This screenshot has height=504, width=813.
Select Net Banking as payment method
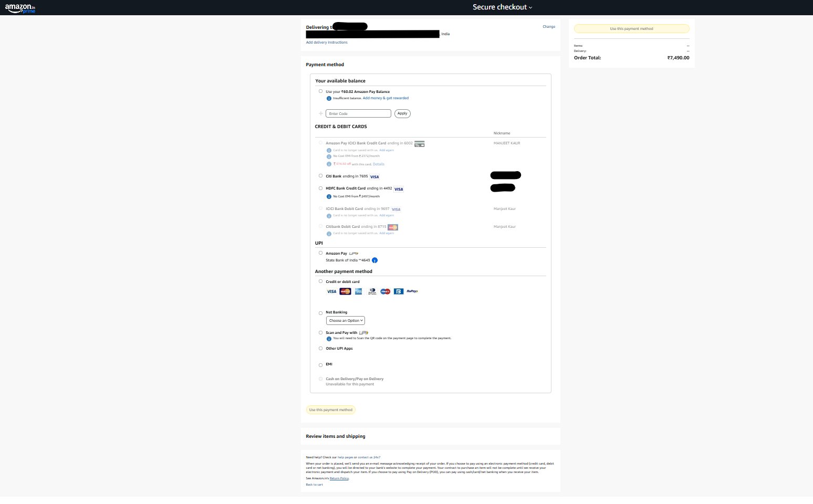point(320,313)
